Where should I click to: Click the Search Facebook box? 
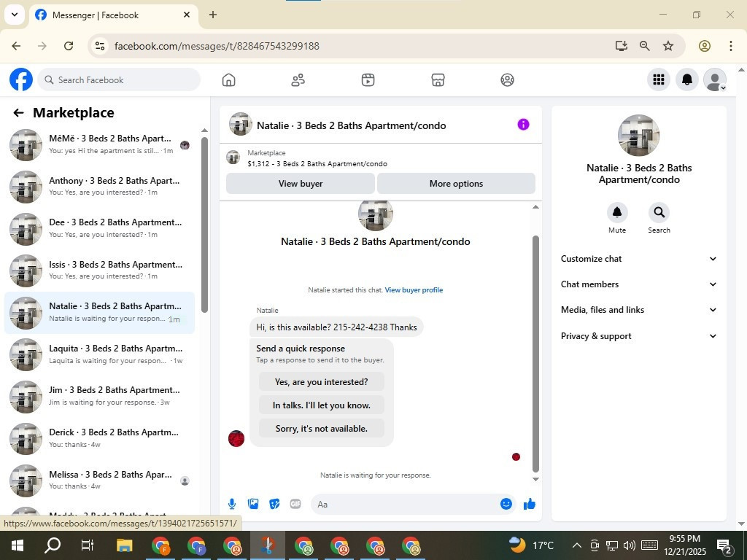pos(119,79)
